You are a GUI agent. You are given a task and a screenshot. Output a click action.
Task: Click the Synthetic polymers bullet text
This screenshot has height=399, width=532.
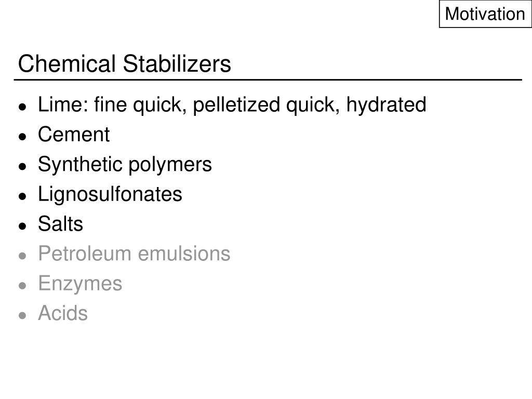point(125,165)
